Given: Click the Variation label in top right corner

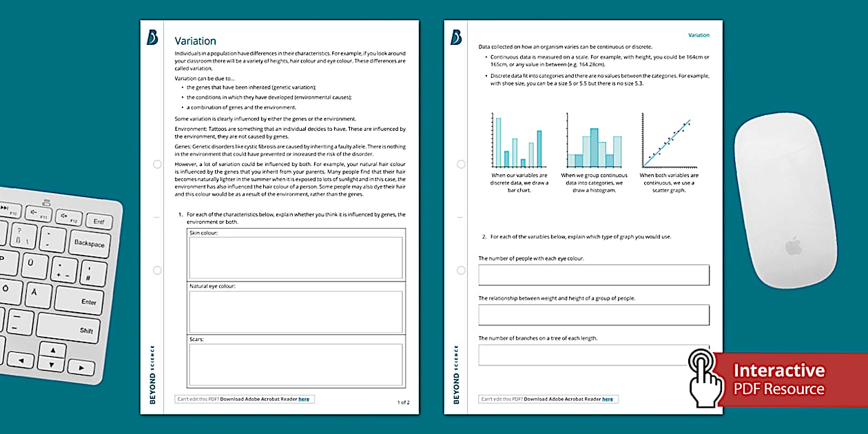Looking at the screenshot, I should coord(699,34).
